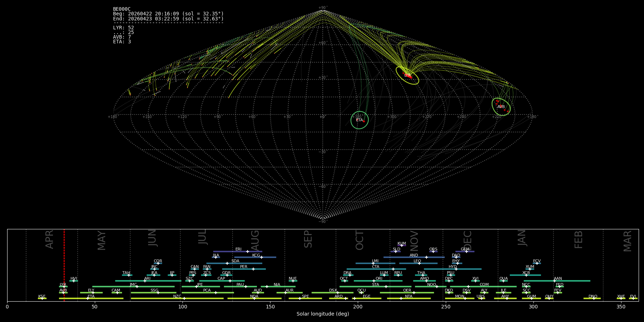Click the LEO shower bar in timeline
644x322 pixels.
click(418, 263)
